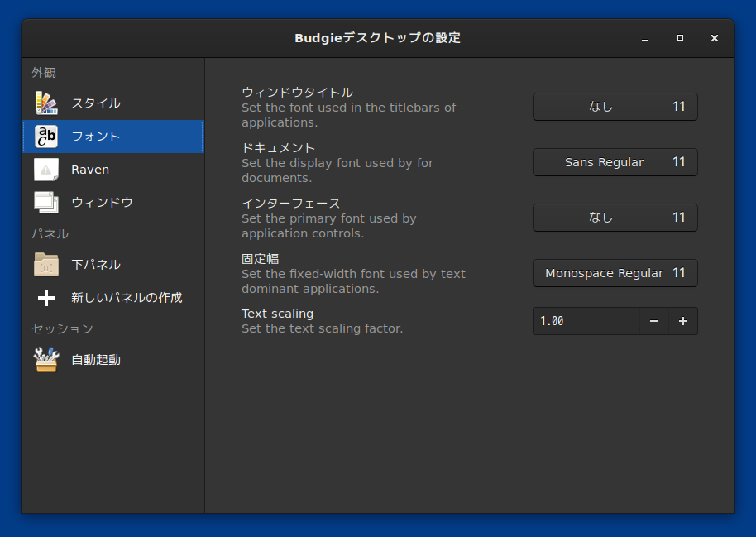Select 新しいパネルの作成 entry
Viewport: 756px width, 537px height.
pyautogui.click(x=112, y=298)
